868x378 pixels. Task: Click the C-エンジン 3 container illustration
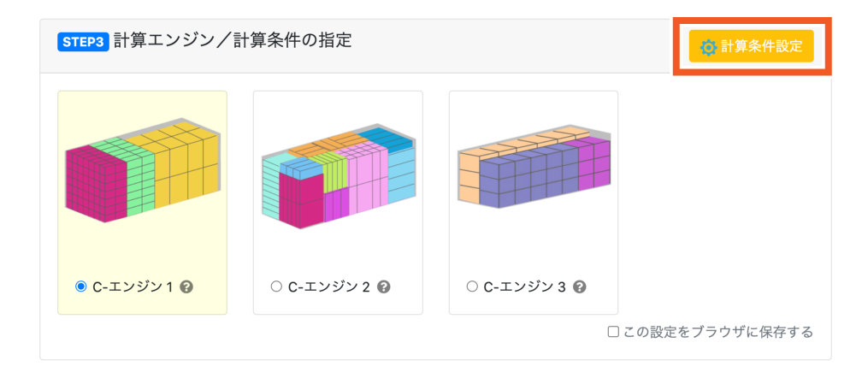pos(534,167)
